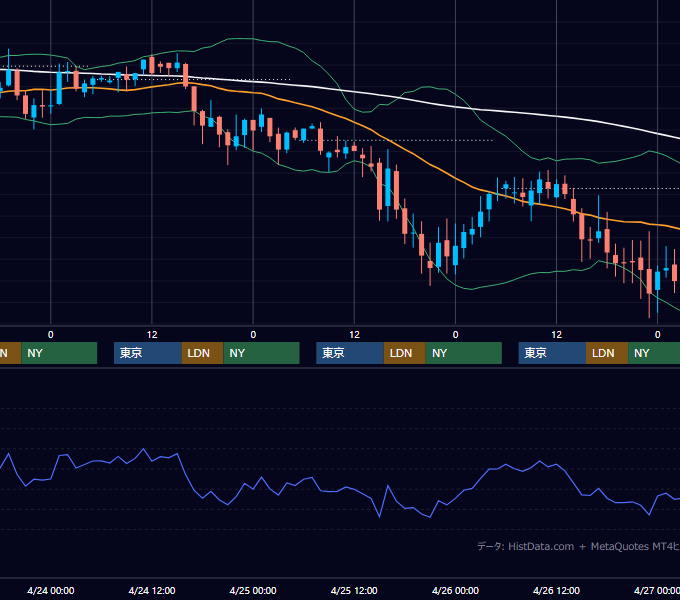Click the 4/26 00:00 time axis label

[x=455, y=590]
